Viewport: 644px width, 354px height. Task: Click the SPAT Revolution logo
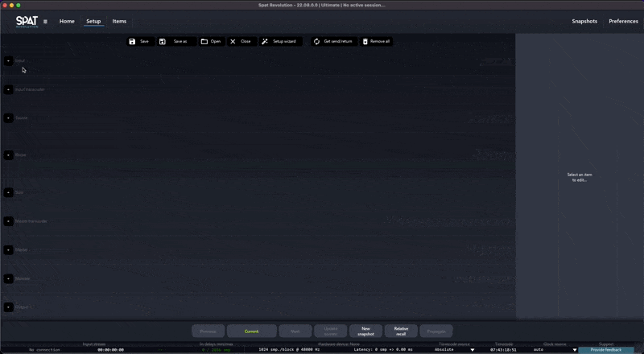27,22
